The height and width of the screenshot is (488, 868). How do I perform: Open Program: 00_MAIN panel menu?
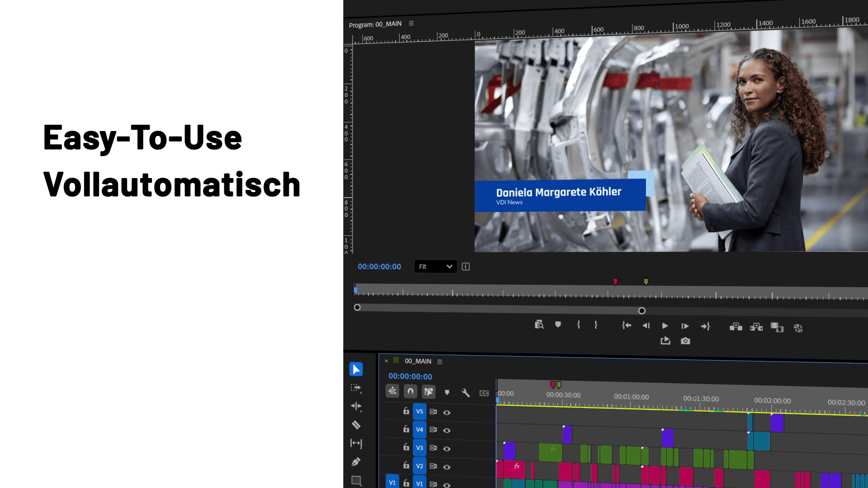pos(411,23)
